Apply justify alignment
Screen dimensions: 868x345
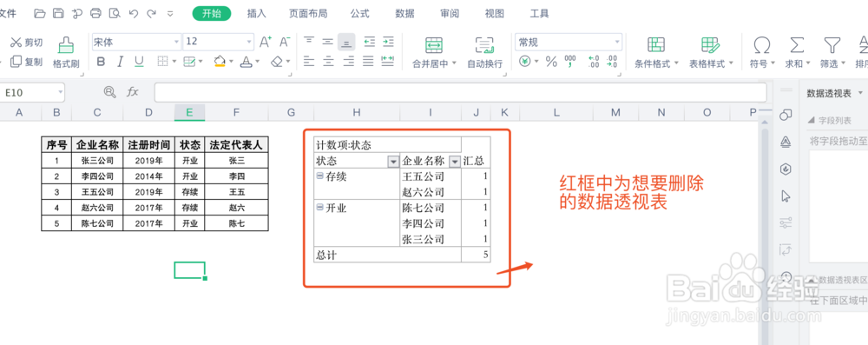(x=368, y=61)
